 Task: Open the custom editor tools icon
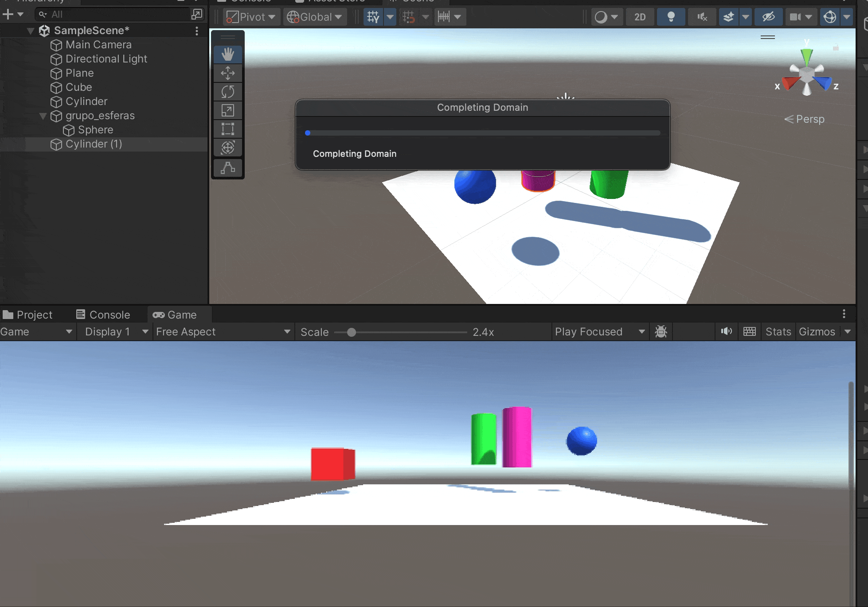click(228, 168)
